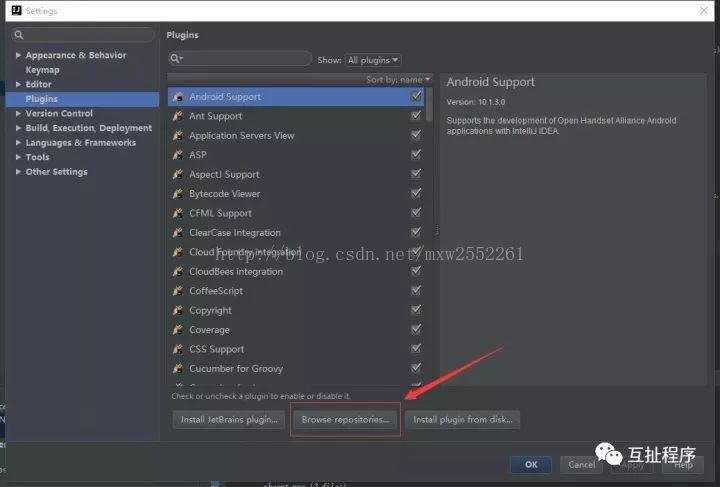Focus the settings search field
This screenshot has height=487, width=720.
[x=83, y=35]
